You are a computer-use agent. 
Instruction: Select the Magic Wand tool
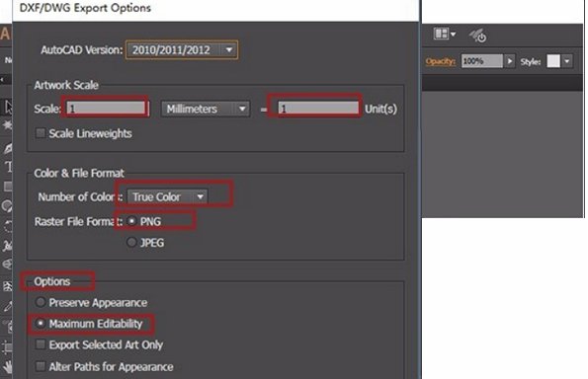[x=8, y=124]
